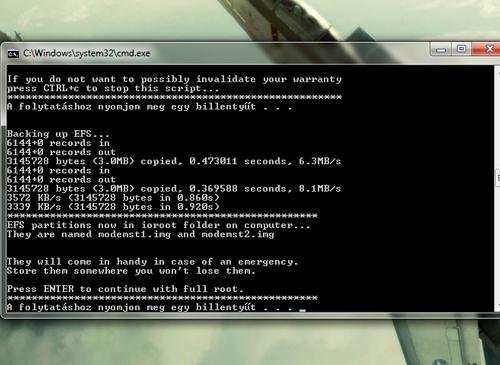Screen dimensions: 500x365
Task: Click 'They will come in handy' line
Action: 153,262
